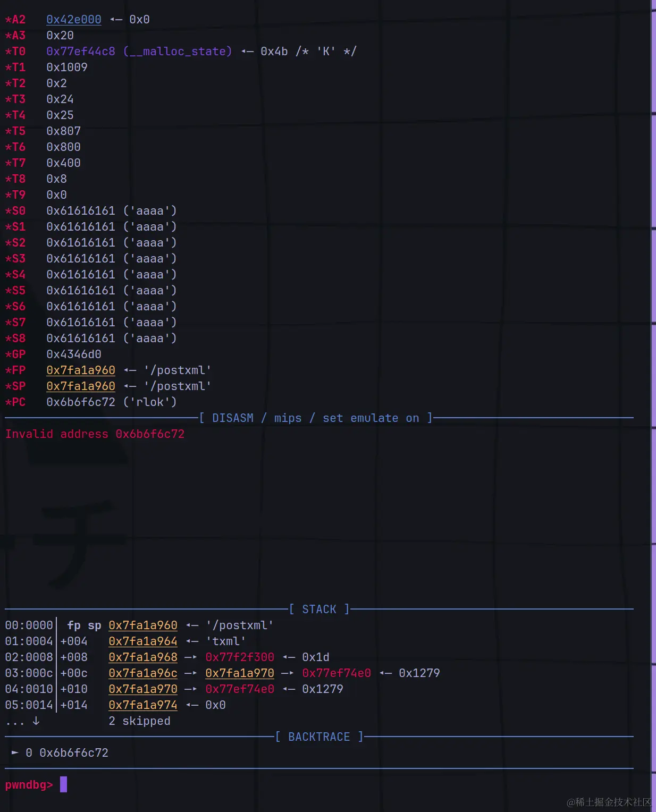Select the T6 register value 0x800
The height and width of the screenshot is (812, 656).
click(63, 147)
